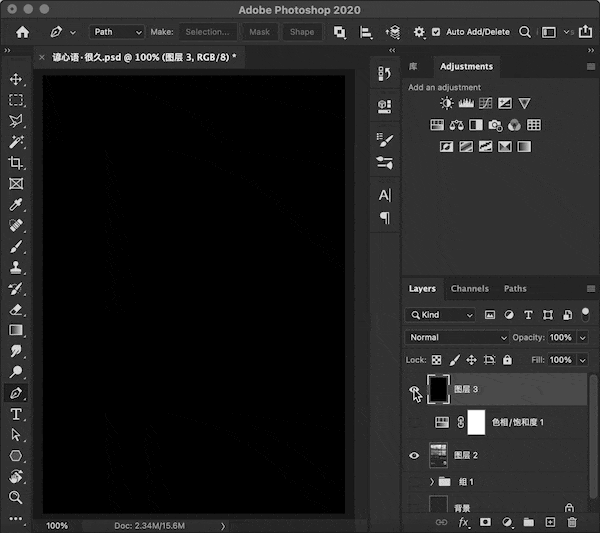Select the Adjustments tab
Image resolution: width=600 pixels, height=533 pixels.
466,67
